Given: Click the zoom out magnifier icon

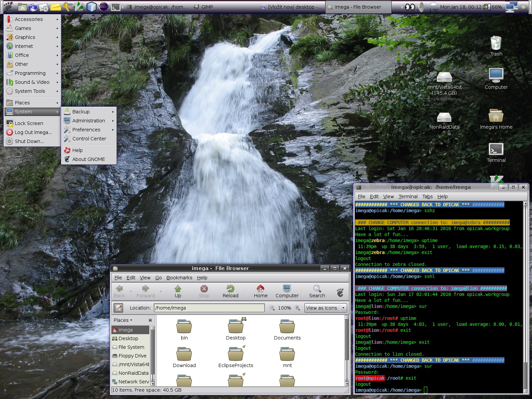Looking at the screenshot, I should click(272, 308).
